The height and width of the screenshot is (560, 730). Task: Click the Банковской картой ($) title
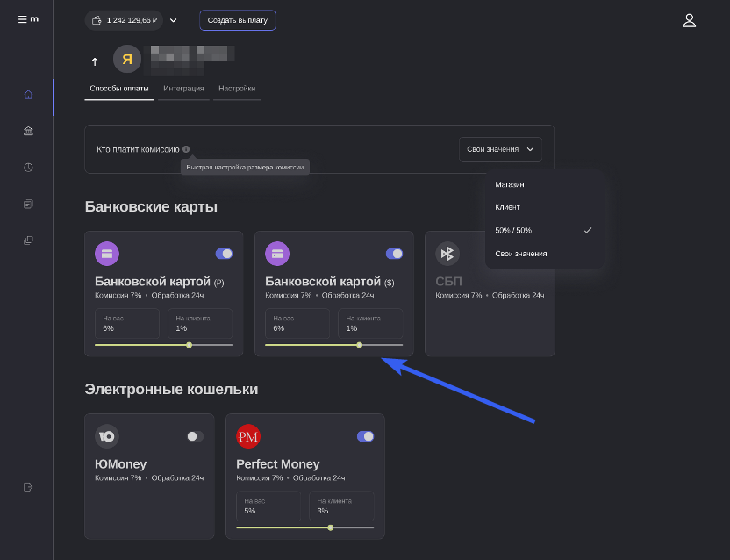(330, 282)
